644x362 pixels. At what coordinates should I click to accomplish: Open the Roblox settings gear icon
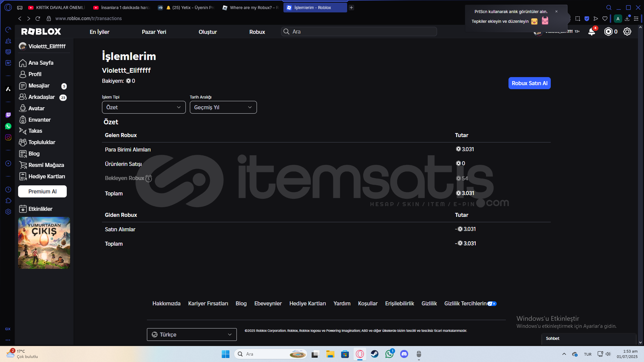tap(627, 32)
